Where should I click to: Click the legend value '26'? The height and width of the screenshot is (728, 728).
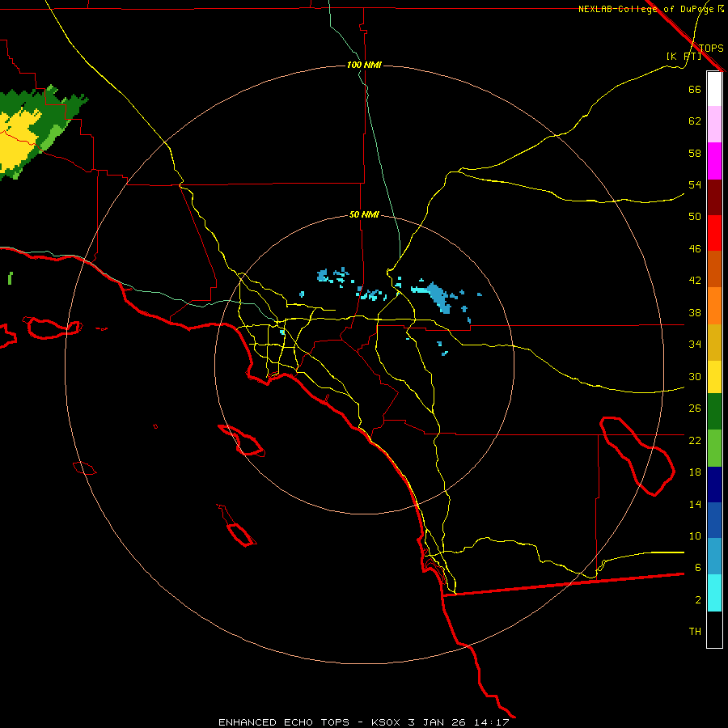695,408
